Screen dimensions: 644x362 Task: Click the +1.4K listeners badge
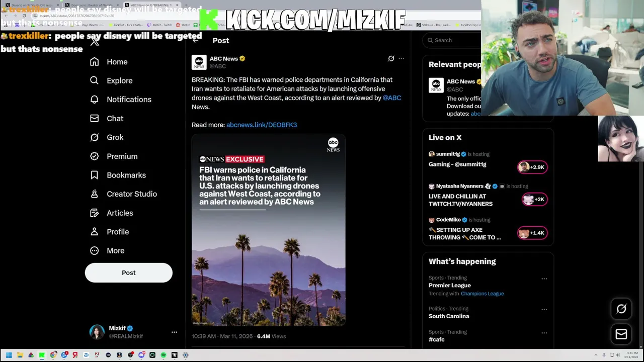pos(532,233)
